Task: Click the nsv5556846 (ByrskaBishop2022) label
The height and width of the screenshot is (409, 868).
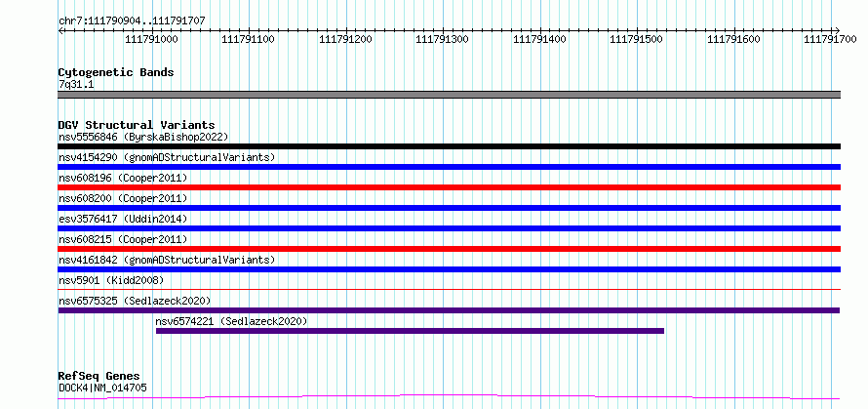Action: point(143,137)
